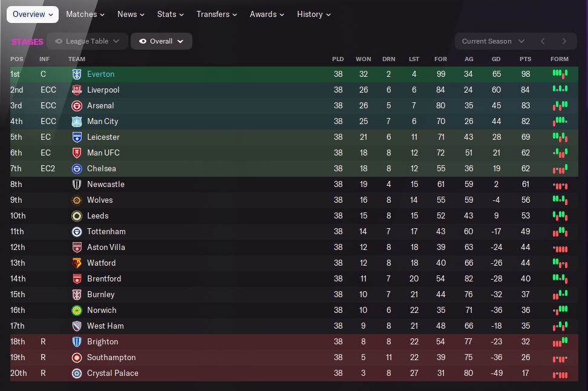Switch to the Overview tab
The image size is (588, 391).
(x=33, y=14)
